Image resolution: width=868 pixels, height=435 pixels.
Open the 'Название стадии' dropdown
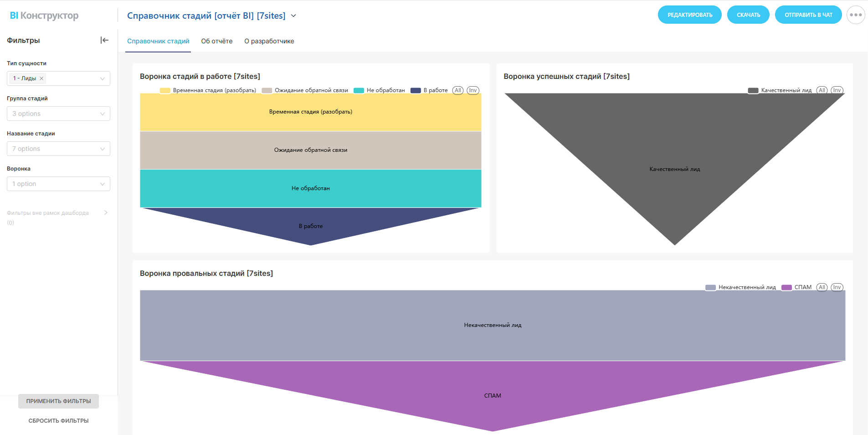click(x=58, y=149)
